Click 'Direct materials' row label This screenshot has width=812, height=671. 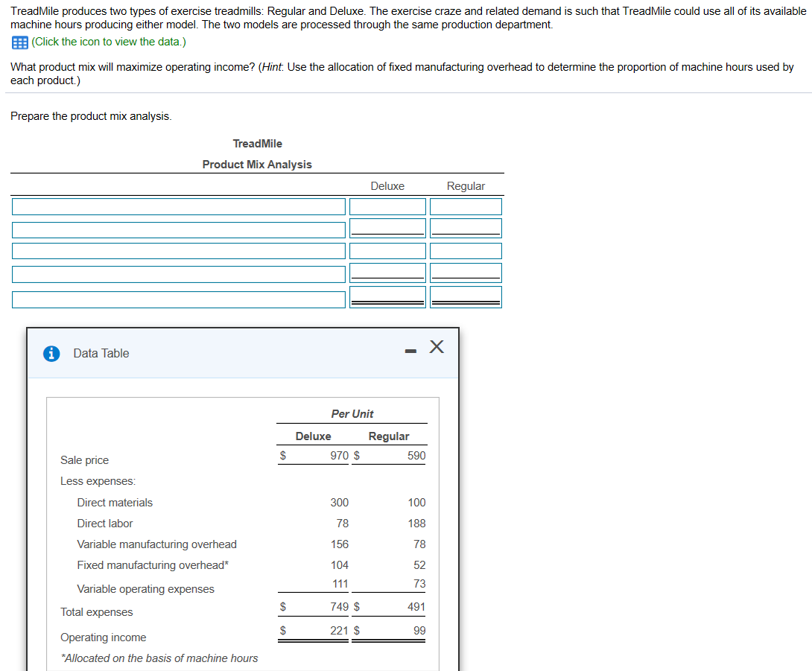tap(115, 503)
